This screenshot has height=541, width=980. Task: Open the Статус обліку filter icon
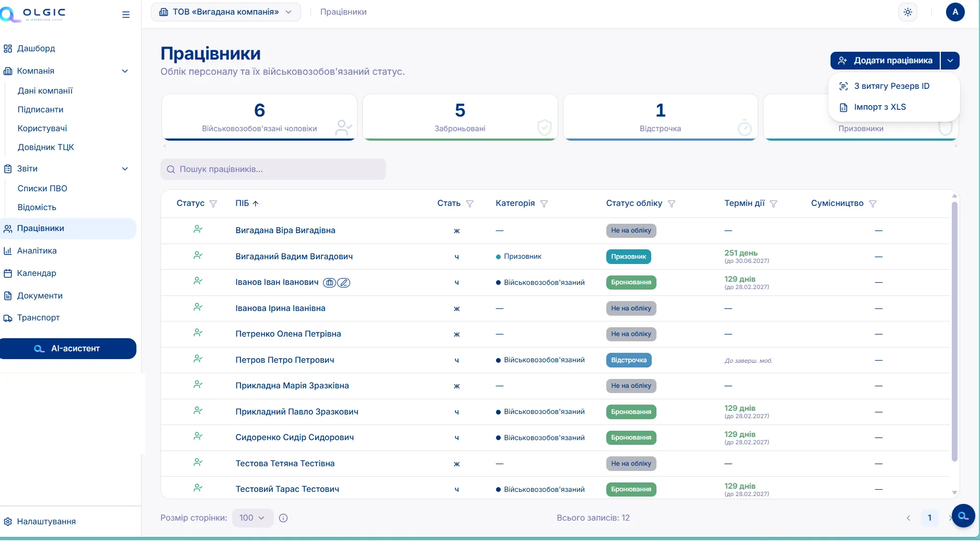(672, 204)
